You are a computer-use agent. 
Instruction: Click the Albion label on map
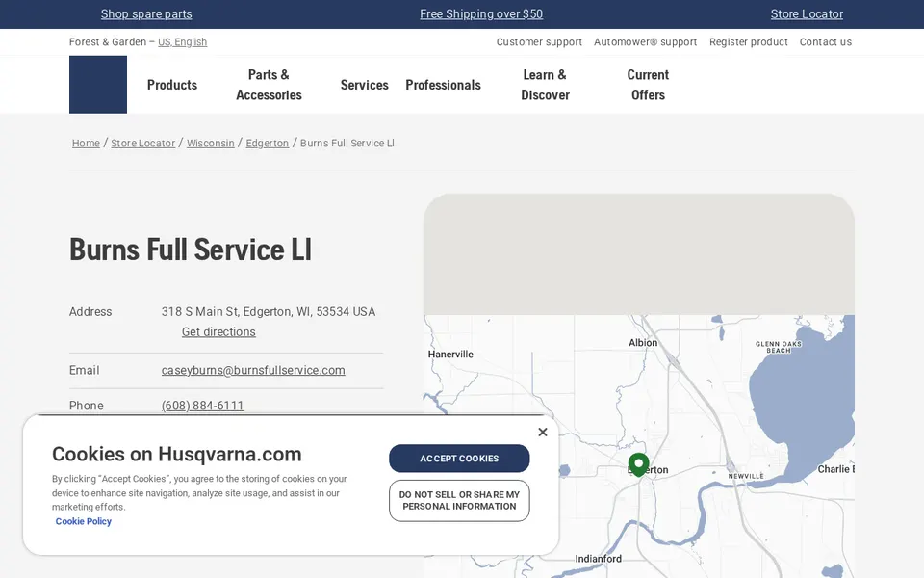(643, 343)
